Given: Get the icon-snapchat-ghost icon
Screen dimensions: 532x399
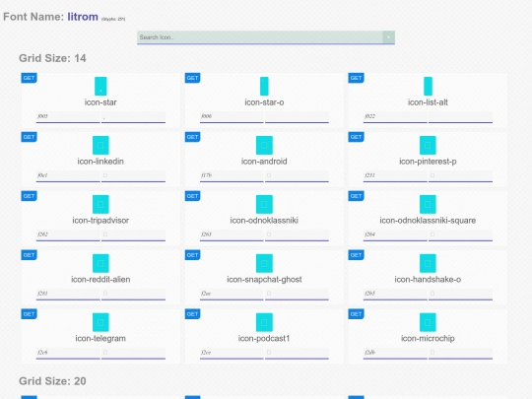Looking at the screenshot, I should (x=192, y=255).
